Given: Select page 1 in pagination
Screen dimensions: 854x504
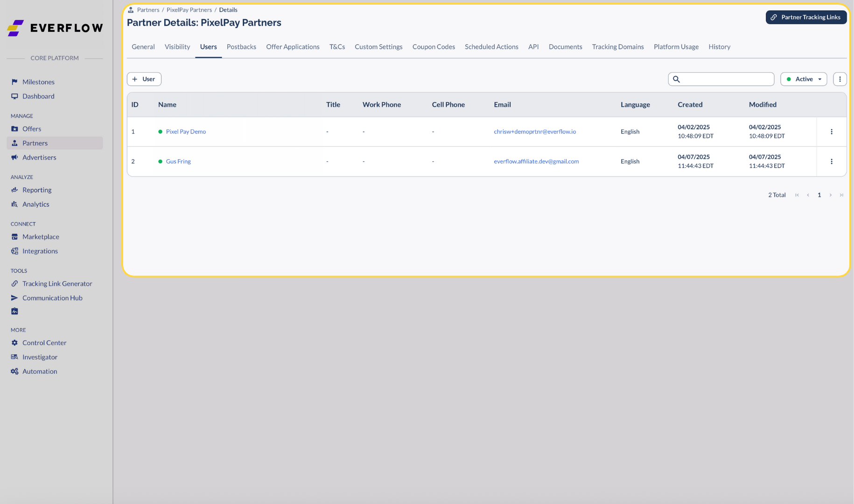Looking at the screenshot, I should click(x=819, y=195).
